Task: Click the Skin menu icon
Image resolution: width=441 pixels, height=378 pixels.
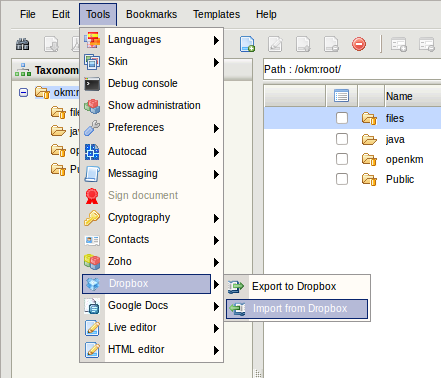Action: pos(92,62)
